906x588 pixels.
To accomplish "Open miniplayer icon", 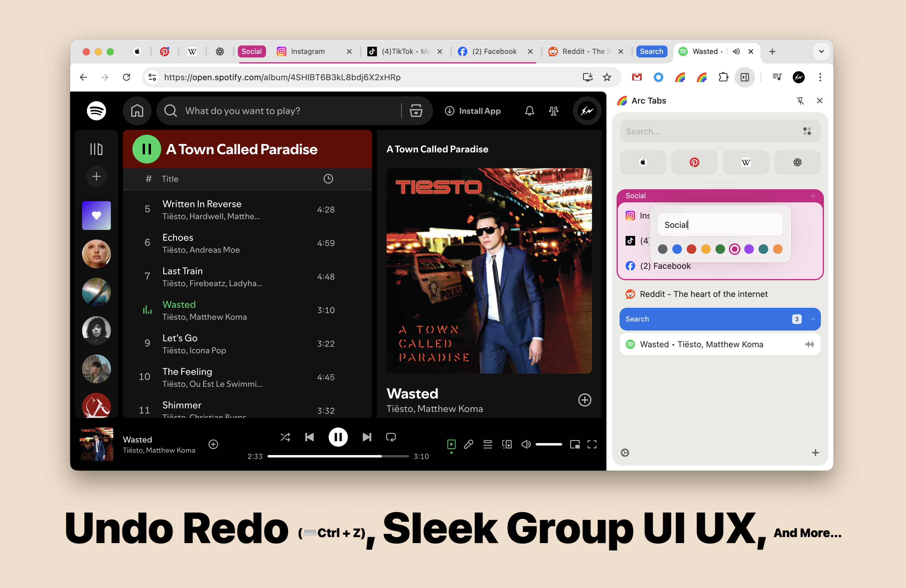I will point(574,444).
